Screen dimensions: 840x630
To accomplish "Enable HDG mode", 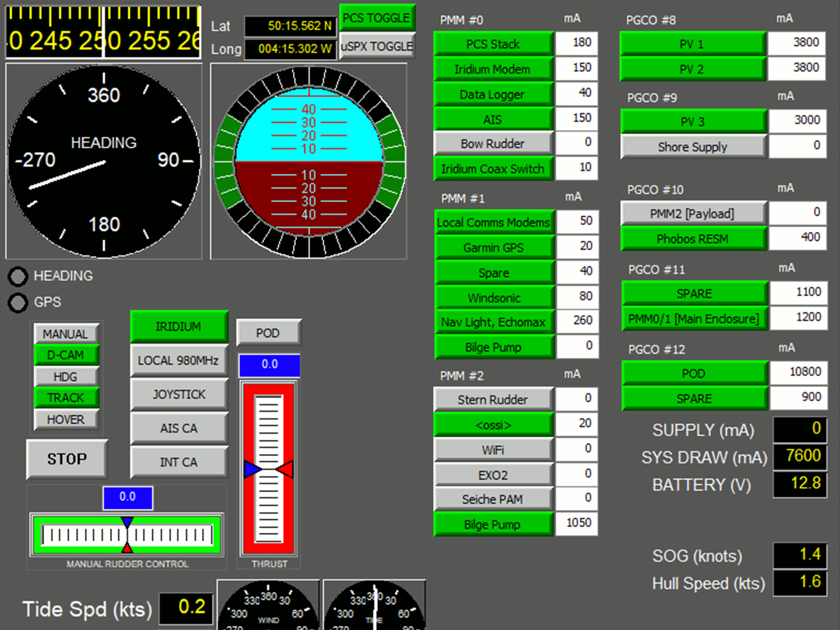I will (x=66, y=376).
